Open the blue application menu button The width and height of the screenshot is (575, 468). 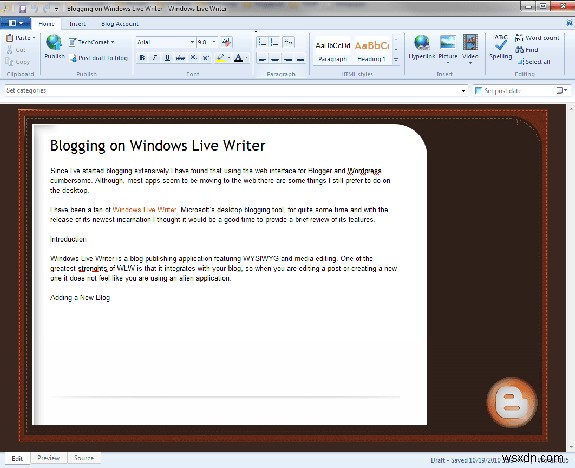(x=15, y=23)
